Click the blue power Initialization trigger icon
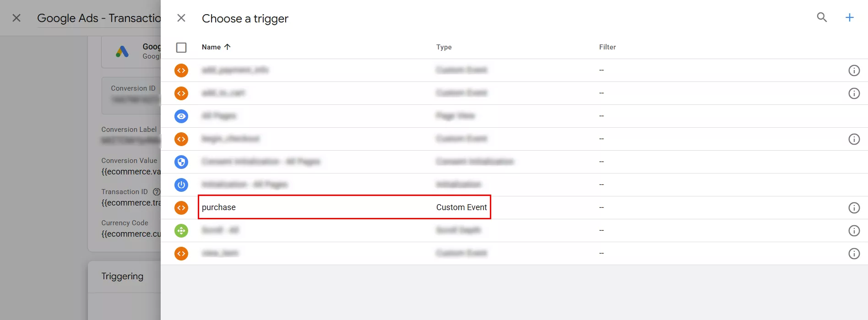 (181, 185)
